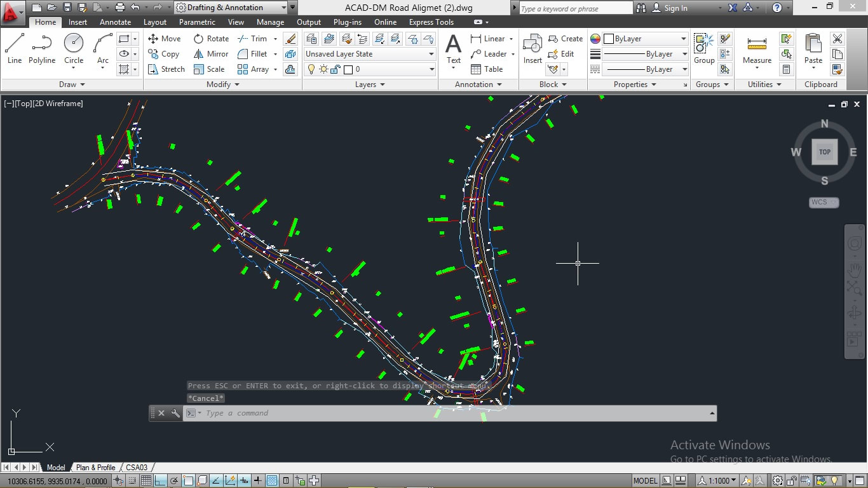This screenshot has width=868, height=488.
Task: Click Edit block tool
Action: point(561,54)
